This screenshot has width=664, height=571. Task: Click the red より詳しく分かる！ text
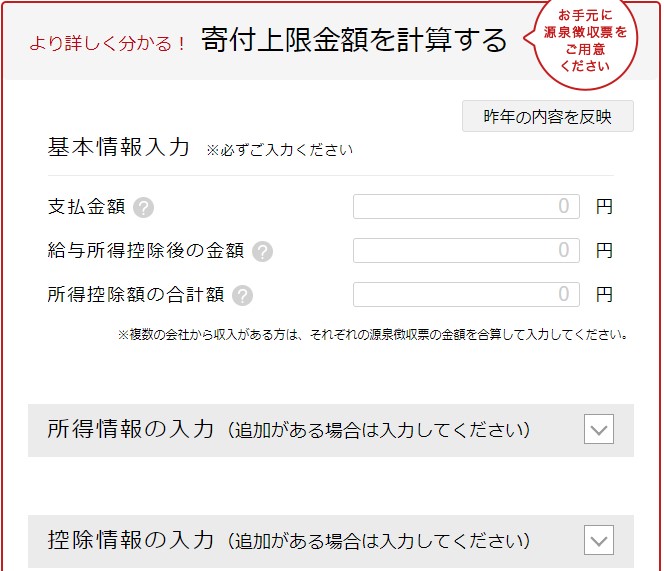[108, 45]
